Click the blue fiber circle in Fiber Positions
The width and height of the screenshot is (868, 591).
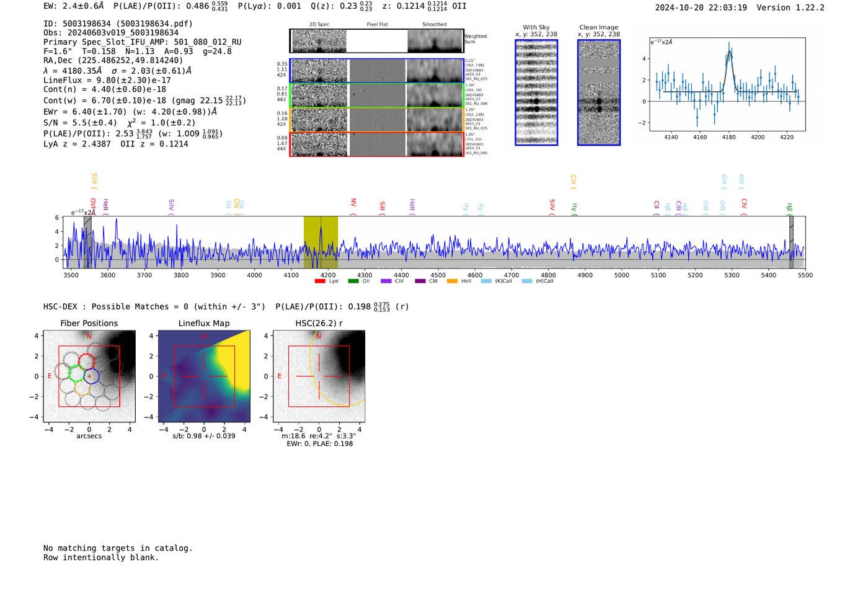click(x=92, y=376)
